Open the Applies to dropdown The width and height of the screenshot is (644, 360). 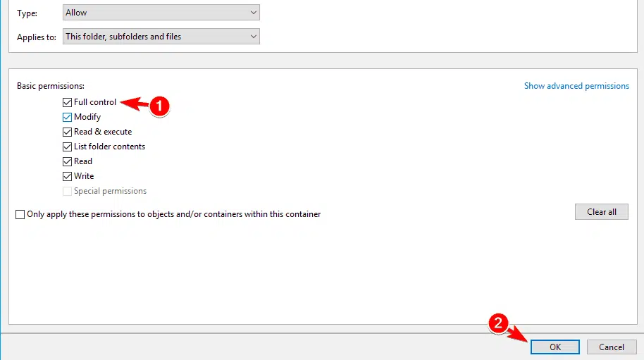coord(161,37)
